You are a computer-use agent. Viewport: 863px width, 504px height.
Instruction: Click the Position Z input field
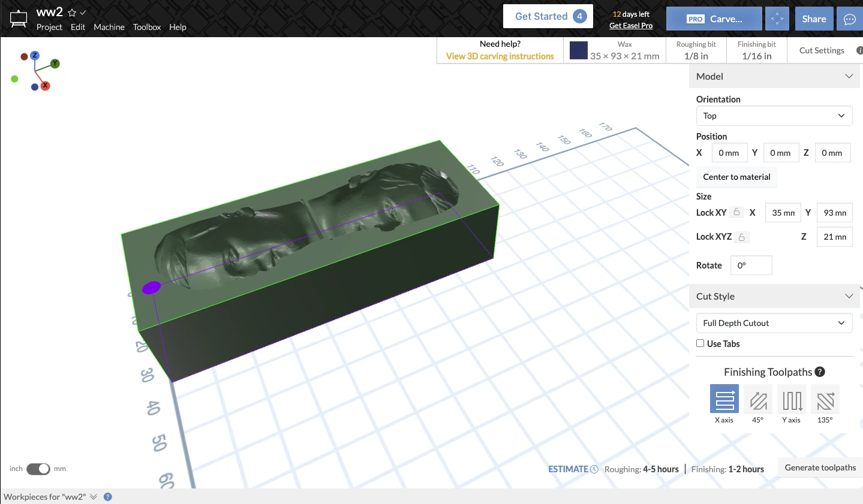(832, 153)
